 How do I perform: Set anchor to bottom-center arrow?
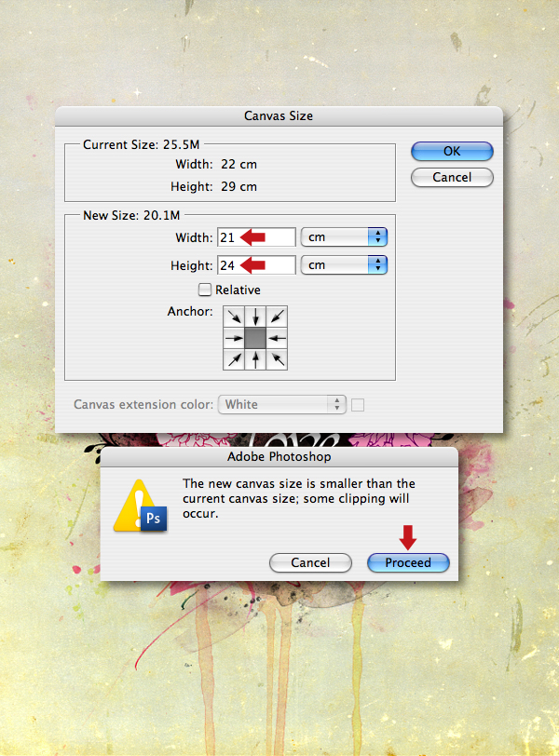coord(255,359)
